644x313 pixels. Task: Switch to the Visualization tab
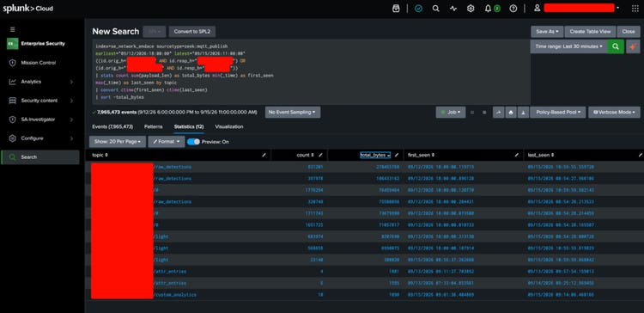click(229, 126)
